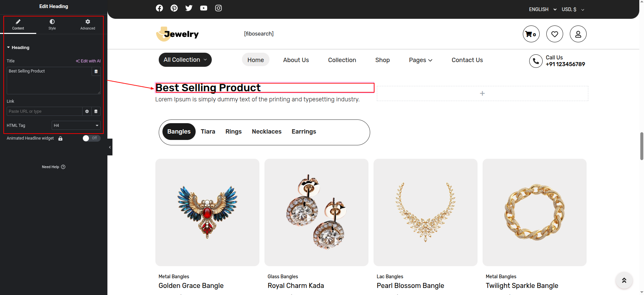Open the YouTube social link icon

point(204,8)
